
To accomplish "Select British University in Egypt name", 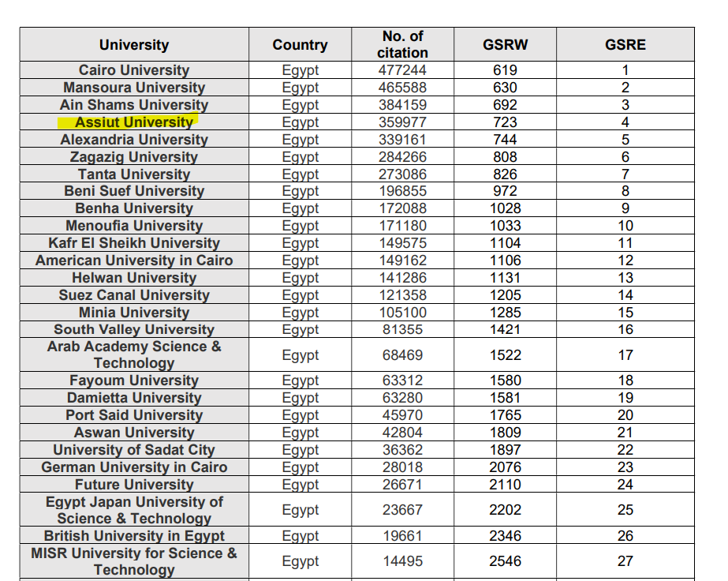I will point(134,536).
